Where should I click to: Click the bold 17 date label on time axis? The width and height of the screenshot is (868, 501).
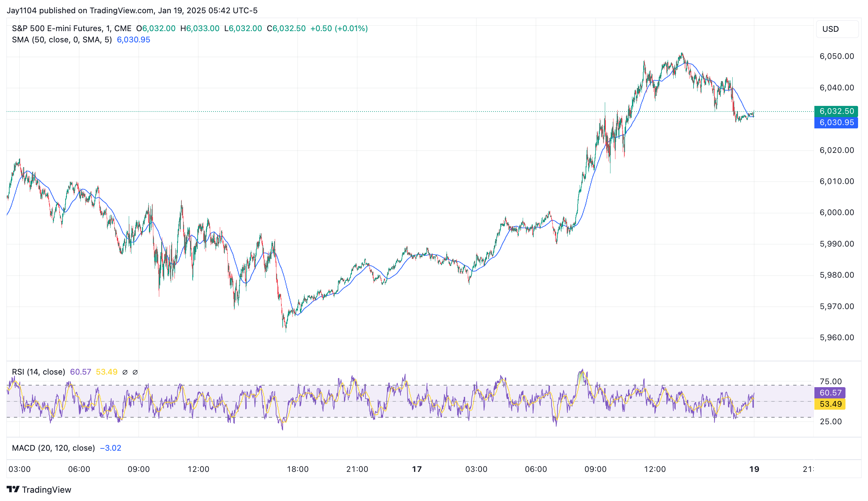click(417, 469)
